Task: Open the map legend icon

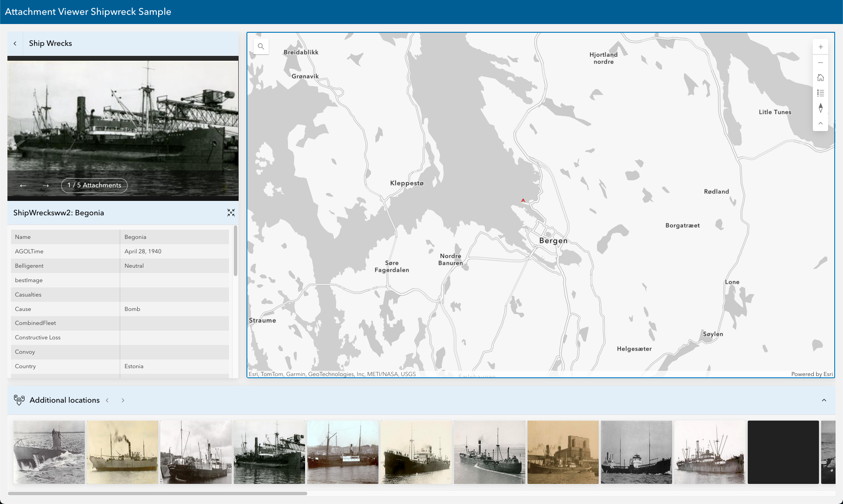Action: pyautogui.click(x=821, y=93)
